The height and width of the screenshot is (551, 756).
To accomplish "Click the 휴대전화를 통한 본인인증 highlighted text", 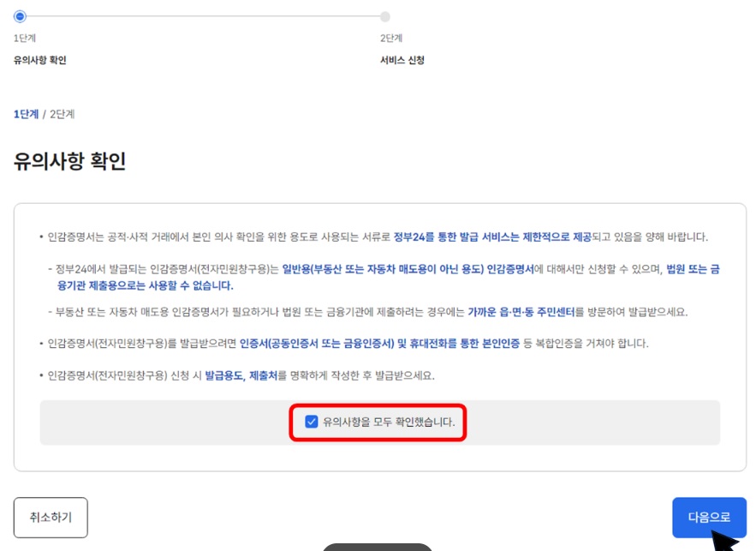I will click(x=465, y=344).
